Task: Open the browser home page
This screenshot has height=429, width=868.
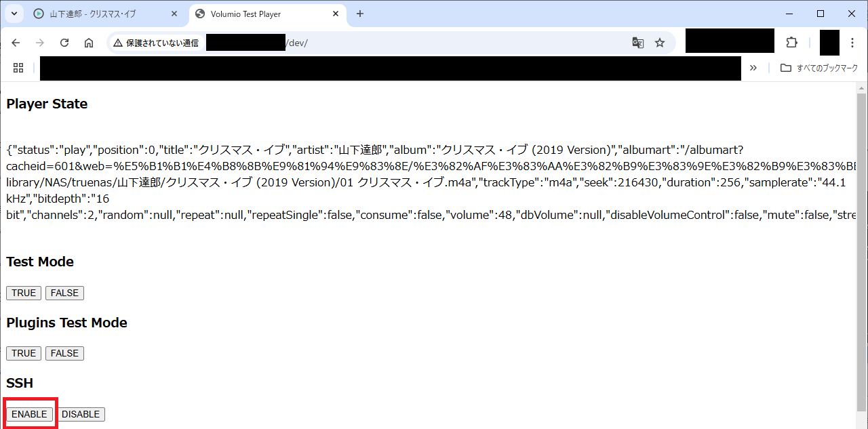Action: (89, 43)
